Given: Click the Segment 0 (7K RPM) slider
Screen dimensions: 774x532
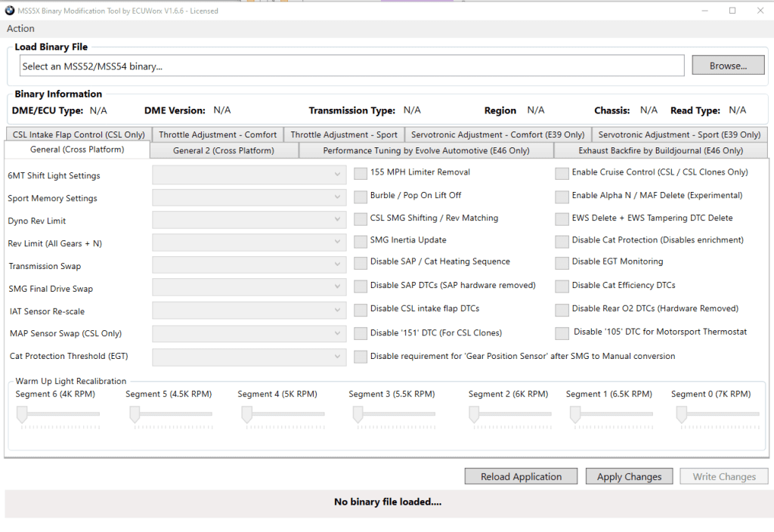Looking at the screenshot, I should [x=680, y=415].
